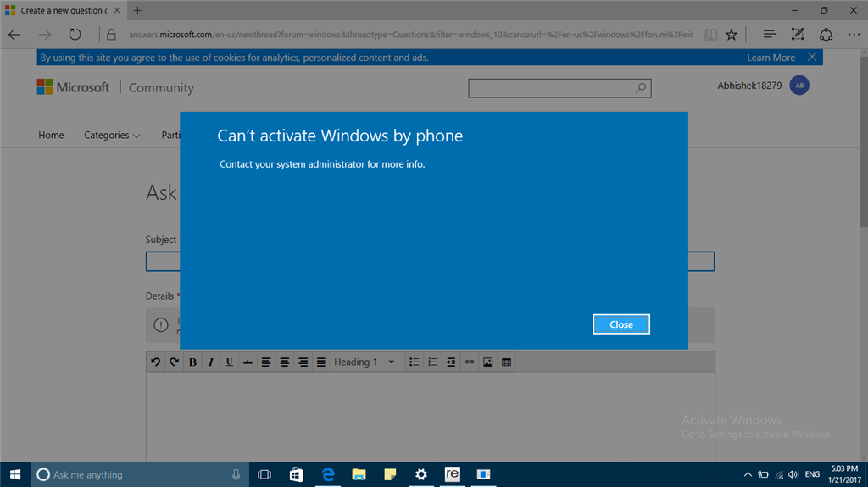The image size is (868, 487).
Task: Insert a numbered list
Action: [x=432, y=362]
